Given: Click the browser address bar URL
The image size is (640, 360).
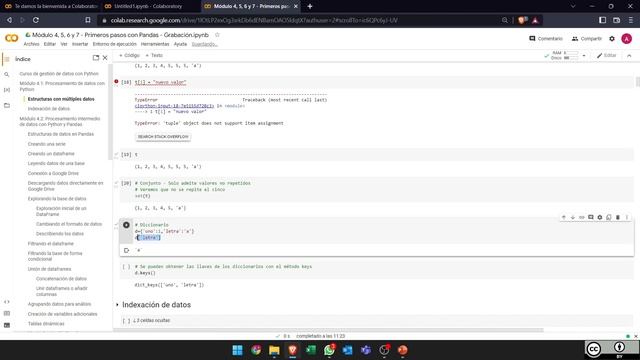Looking at the screenshot, I should [254, 20].
